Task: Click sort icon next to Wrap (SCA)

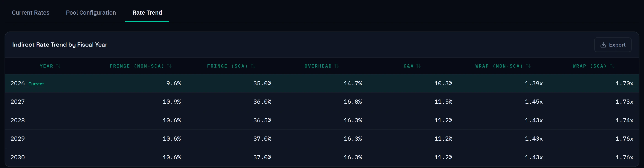Action: (x=612, y=66)
